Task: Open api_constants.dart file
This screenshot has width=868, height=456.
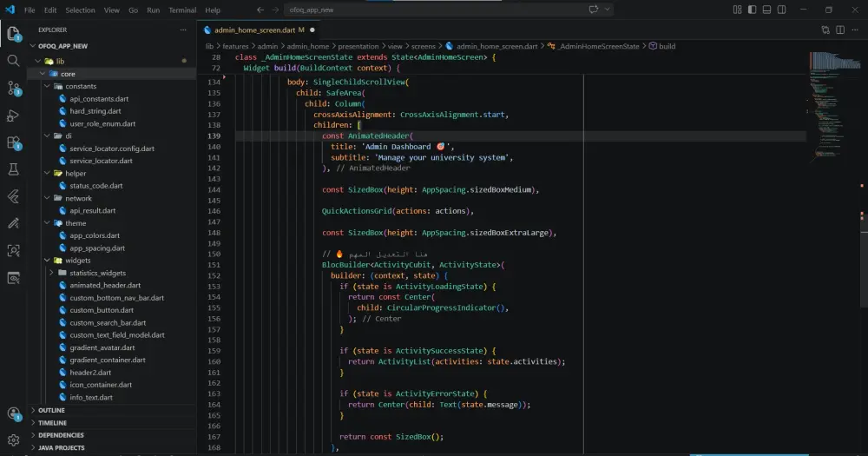Action: 99,99
